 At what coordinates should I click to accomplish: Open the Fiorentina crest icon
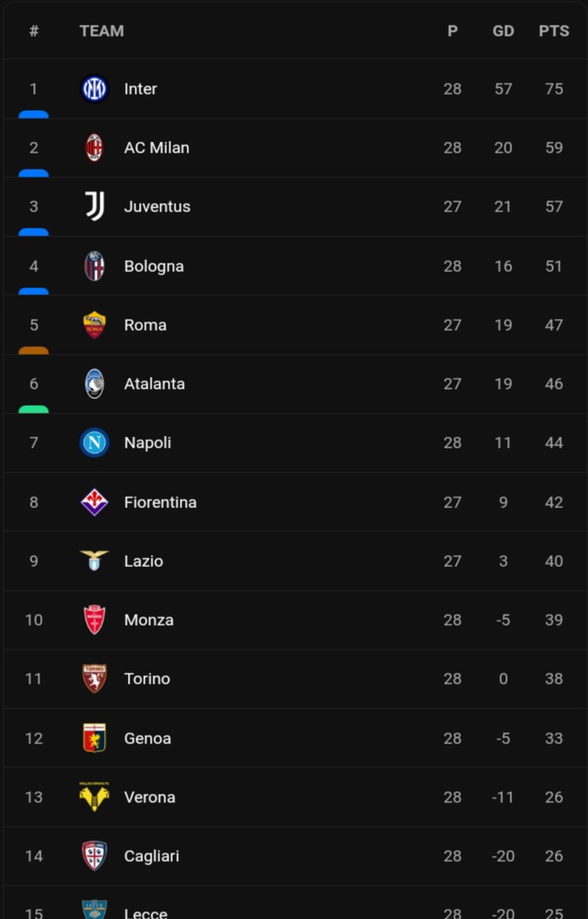pyautogui.click(x=95, y=502)
